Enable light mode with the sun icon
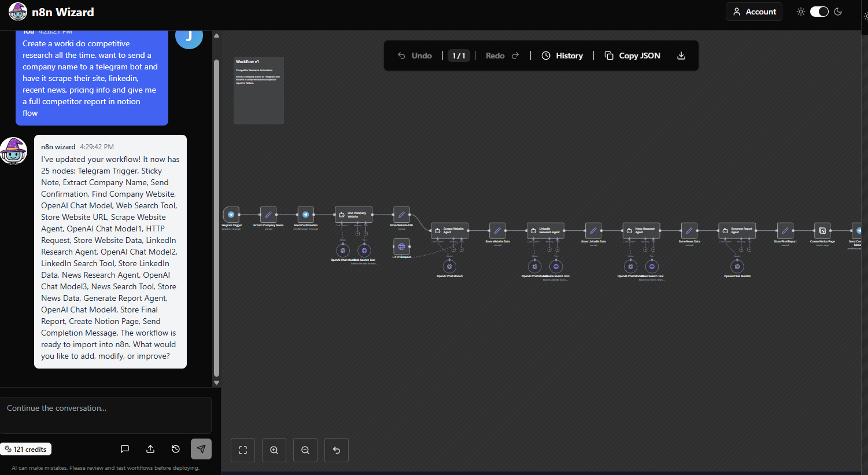Image resolution: width=868 pixels, height=475 pixels. point(801,11)
